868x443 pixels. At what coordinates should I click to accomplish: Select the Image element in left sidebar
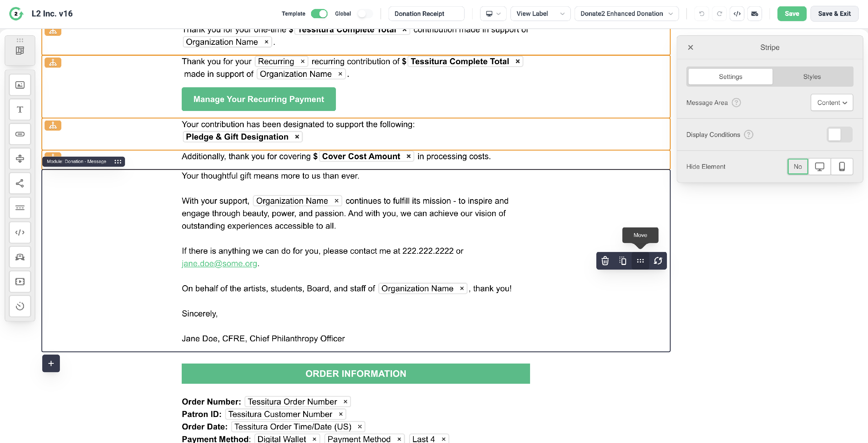[x=20, y=85]
